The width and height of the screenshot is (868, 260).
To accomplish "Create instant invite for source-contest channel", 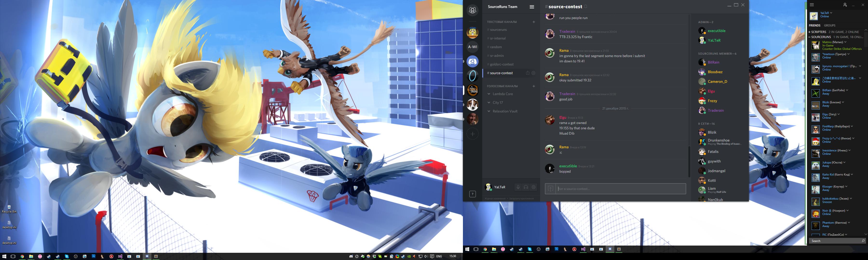I will coord(528,73).
